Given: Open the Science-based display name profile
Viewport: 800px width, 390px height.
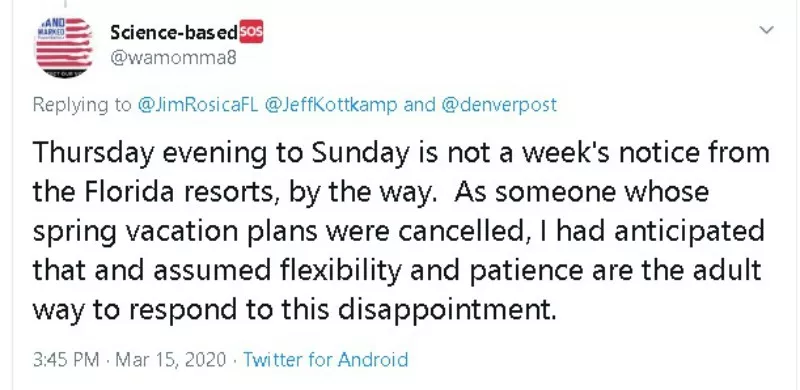Looking at the screenshot, I should pos(174,33).
